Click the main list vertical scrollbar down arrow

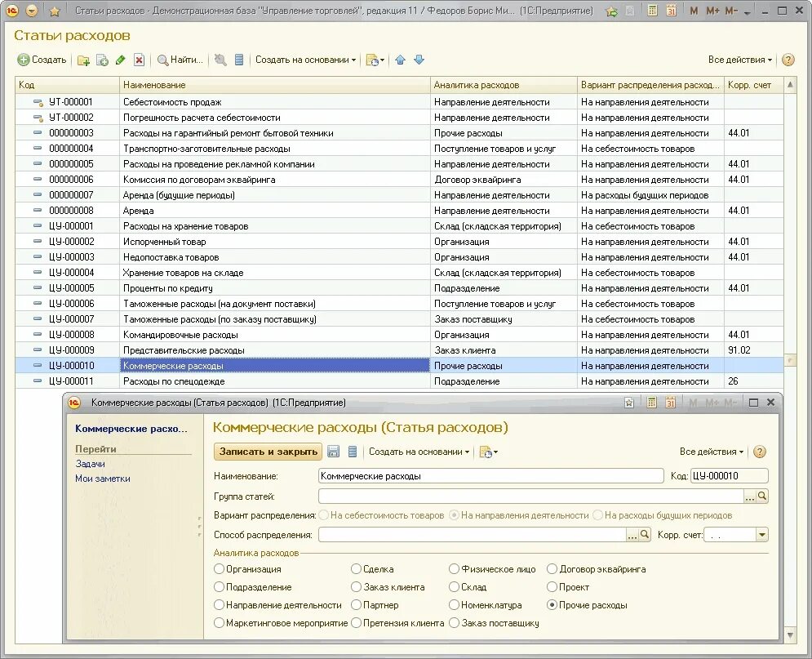pos(790,635)
